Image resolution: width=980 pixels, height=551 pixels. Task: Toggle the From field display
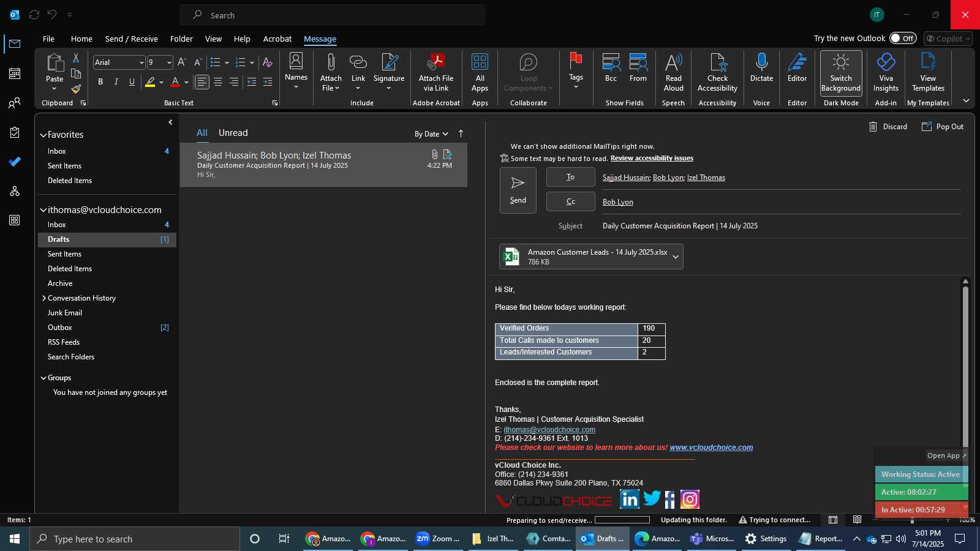(638, 69)
